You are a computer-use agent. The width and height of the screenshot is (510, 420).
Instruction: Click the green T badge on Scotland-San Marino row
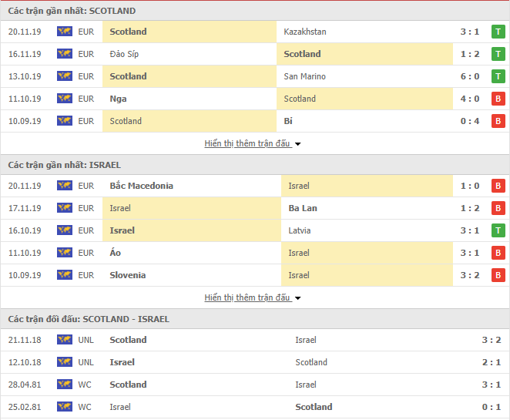[498, 76]
